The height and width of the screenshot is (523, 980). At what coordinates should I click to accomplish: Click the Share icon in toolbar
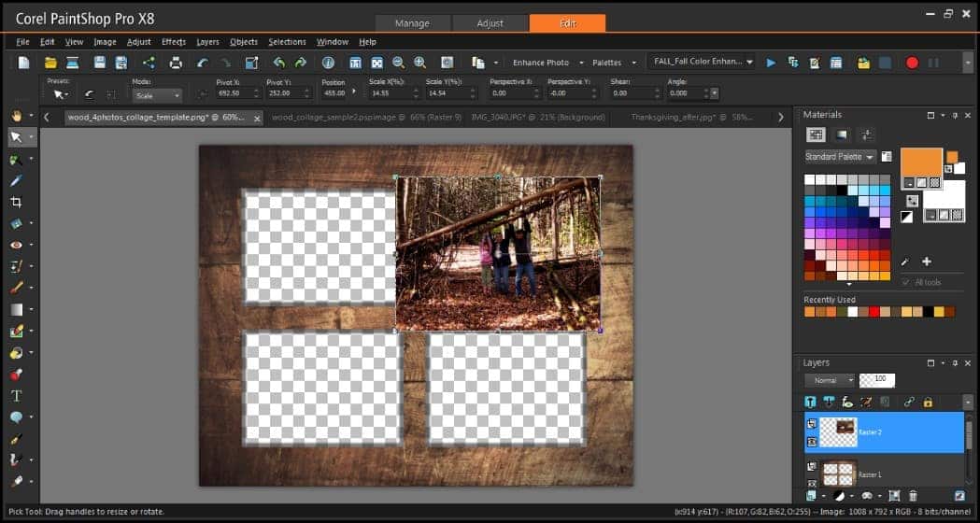pos(149,63)
